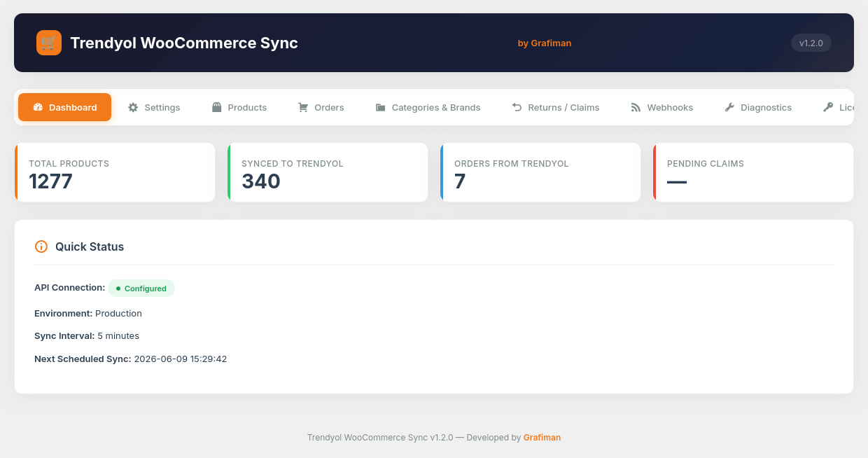Click the 'API Connection:' label

(69, 288)
